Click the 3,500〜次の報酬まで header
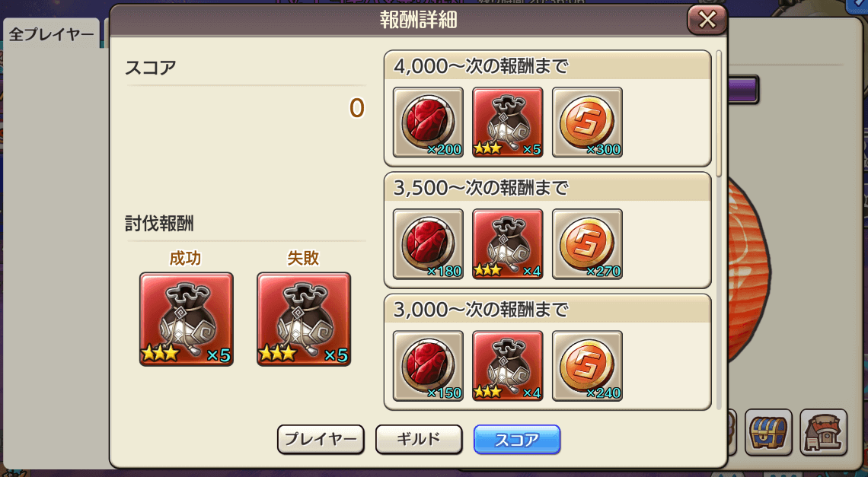Screen dimensions: 868x477 click(547, 188)
